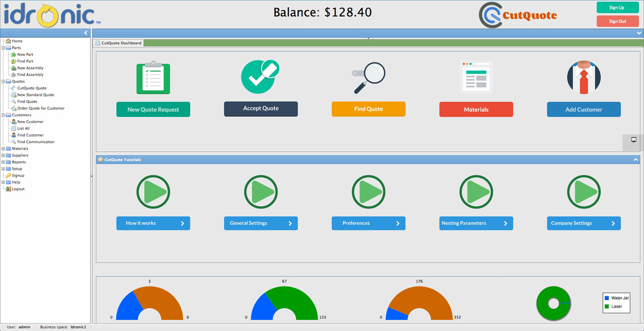Image resolution: width=644 pixels, height=331 pixels.
Task: Expand the Help tree node
Action: click(3, 182)
